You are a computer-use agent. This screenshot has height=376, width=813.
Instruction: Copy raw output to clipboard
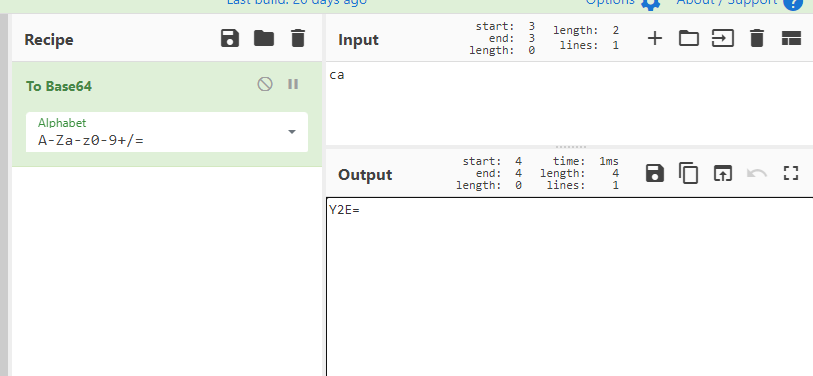(689, 173)
